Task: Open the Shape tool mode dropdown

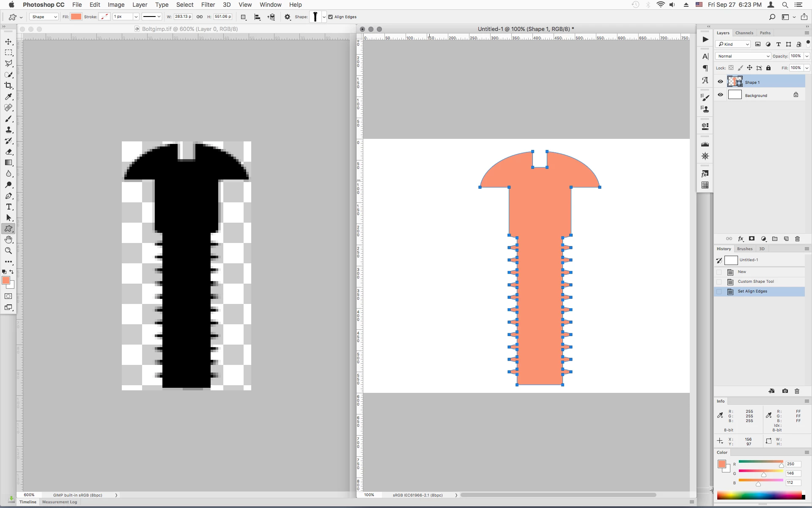Action: point(44,17)
